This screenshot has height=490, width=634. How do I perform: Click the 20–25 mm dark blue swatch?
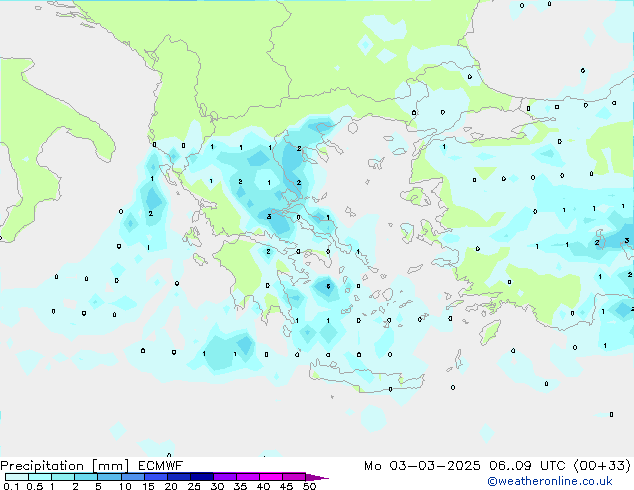pos(179,477)
